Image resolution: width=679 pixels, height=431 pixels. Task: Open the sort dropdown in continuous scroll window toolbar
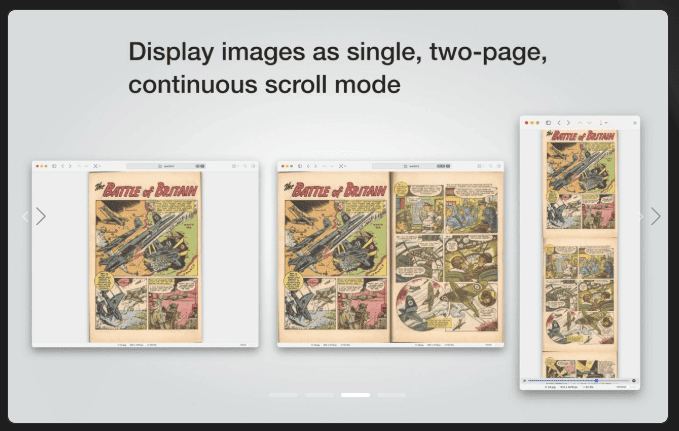[x=603, y=123]
